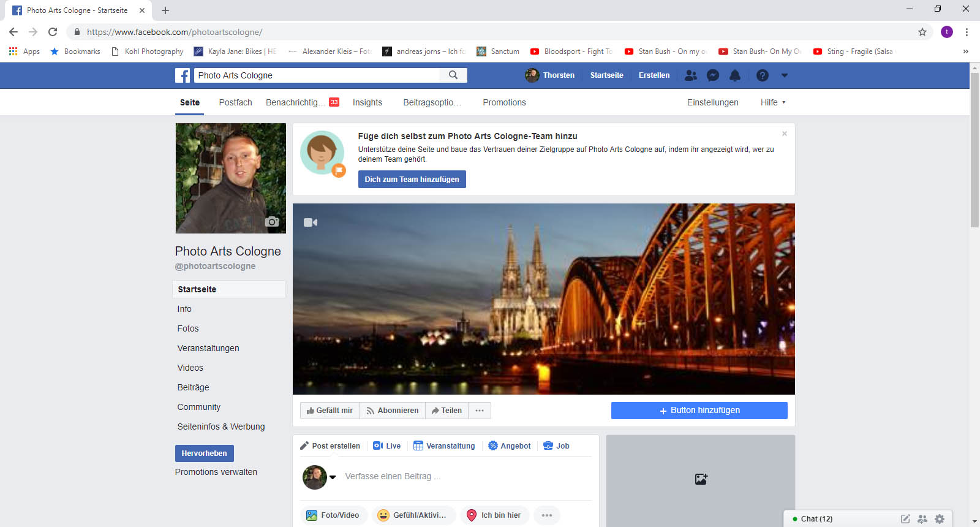Open Fotos in the left sidebar
This screenshot has height=527, width=980.
[x=188, y=328]
